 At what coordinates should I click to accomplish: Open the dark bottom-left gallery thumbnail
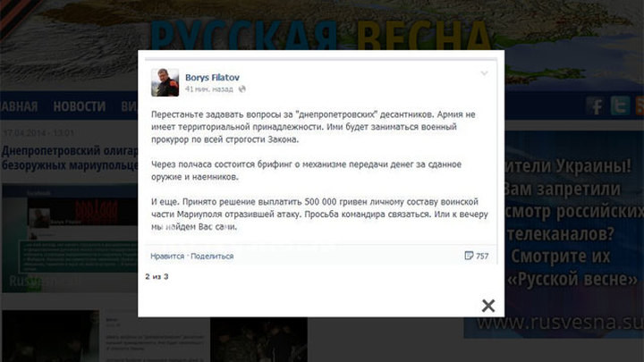click(x=50, y=336)
